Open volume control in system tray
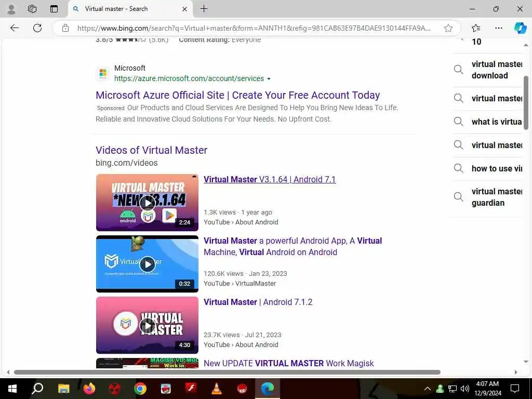Viewport: 532px width, 399px height. 465,389
